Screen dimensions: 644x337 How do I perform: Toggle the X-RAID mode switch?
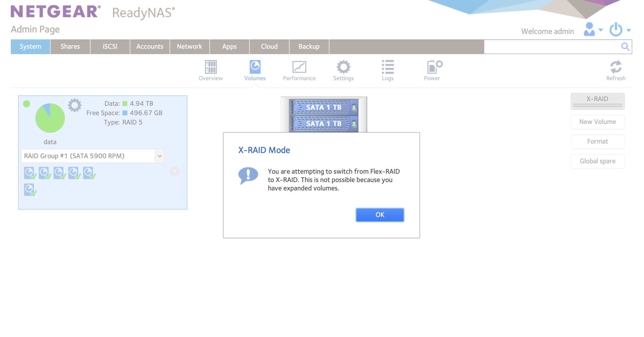pos(598,101)
